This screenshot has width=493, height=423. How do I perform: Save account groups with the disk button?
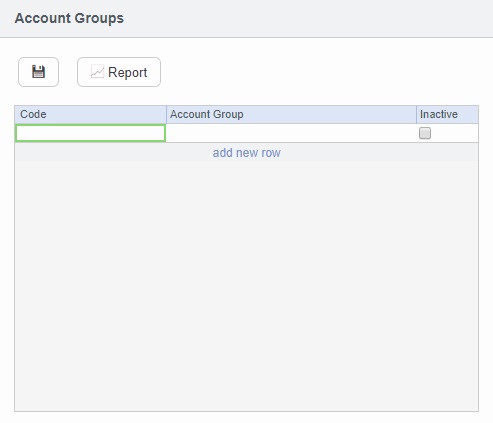pyautogui.click(x=38, y=72)
